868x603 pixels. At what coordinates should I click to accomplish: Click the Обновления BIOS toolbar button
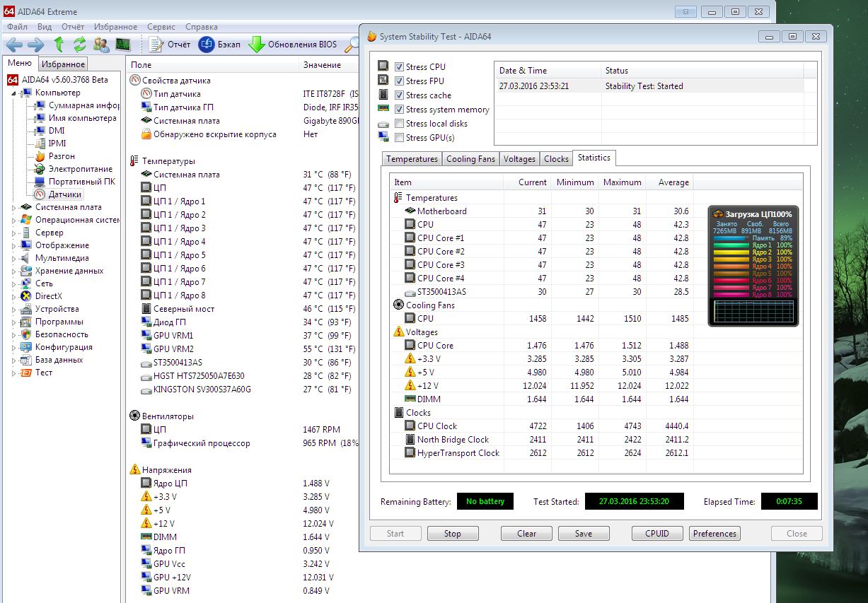click(293, 45)
